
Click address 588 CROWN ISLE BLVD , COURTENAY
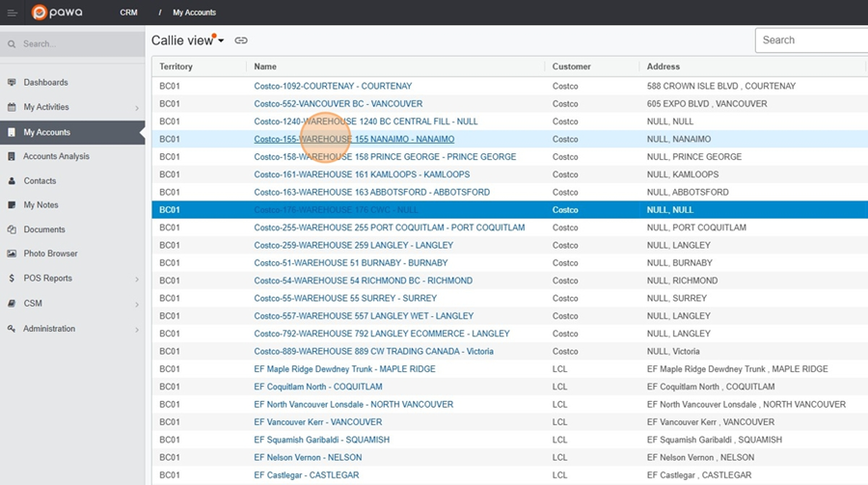tap(721, 86)
